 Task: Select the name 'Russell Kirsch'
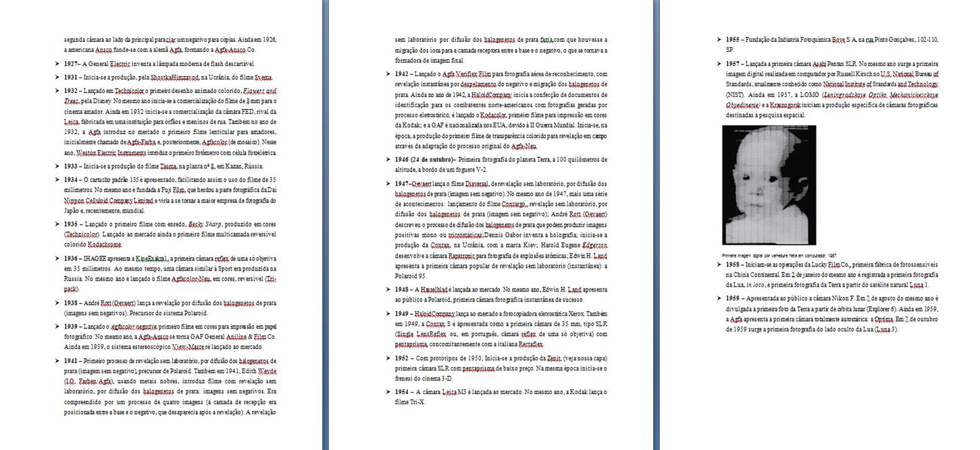[853, 74]
